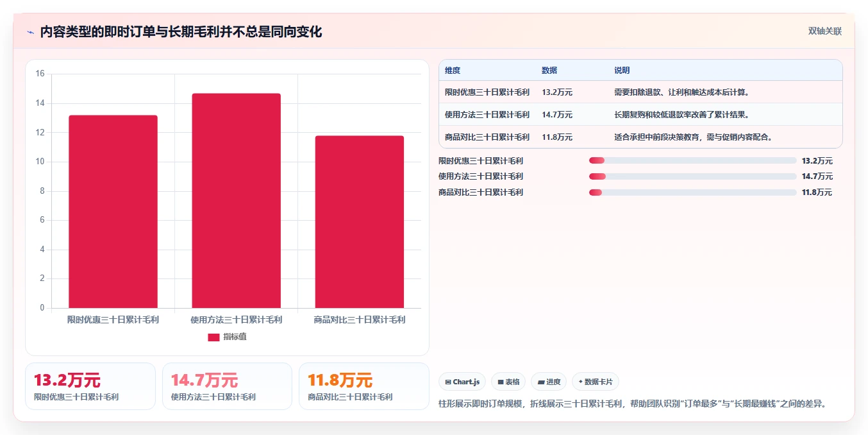Image resolution: width=868 pixels, height=435 pixels.
Task: Click the 限时优惠三十日累计毛利 progress bar
Action: coord(693,160)
